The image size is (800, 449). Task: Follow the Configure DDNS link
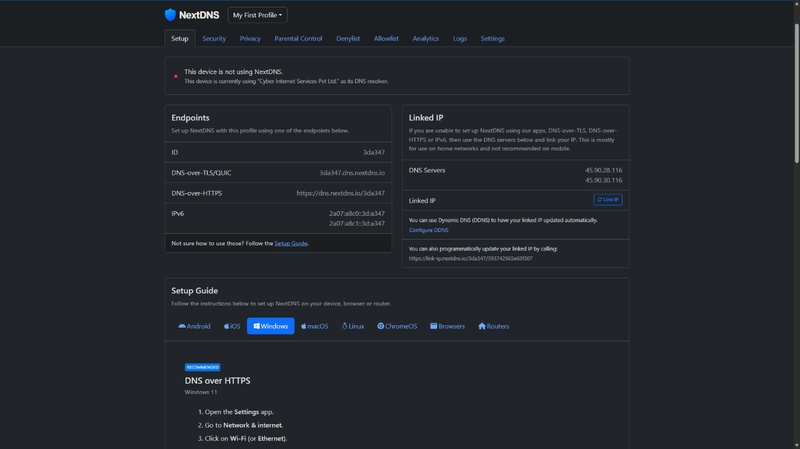429,230
